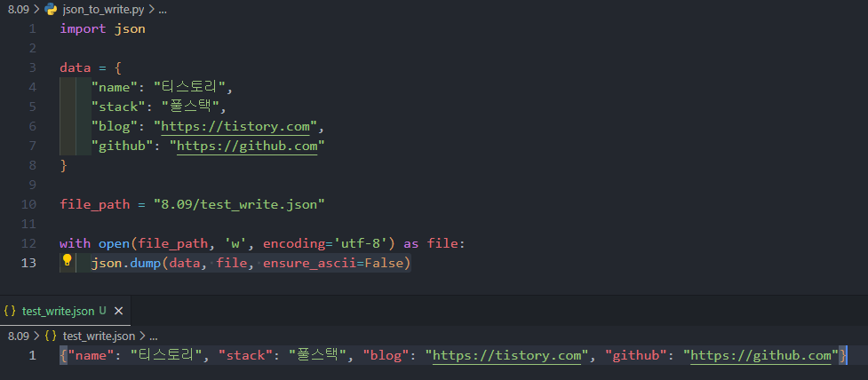Click the 'file_path' variable on line 10
This screenshot has height=380, width=868.
click(x=95, y=205)
